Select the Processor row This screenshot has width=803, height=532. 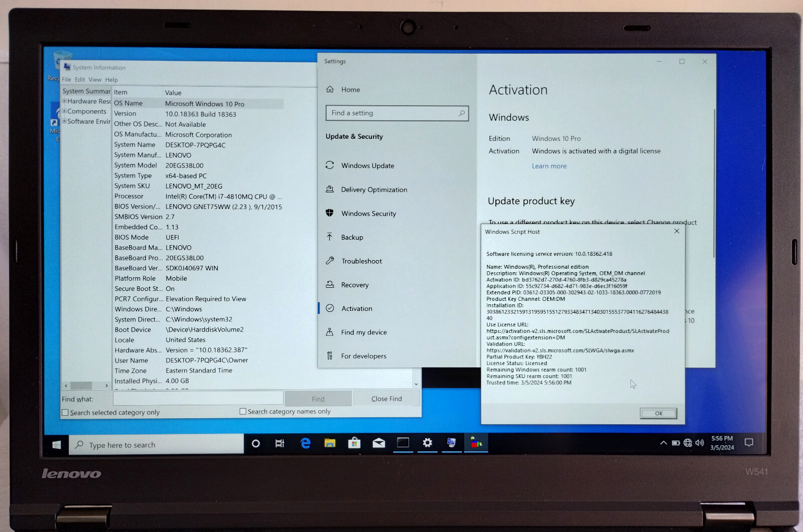tap(198, 197)
